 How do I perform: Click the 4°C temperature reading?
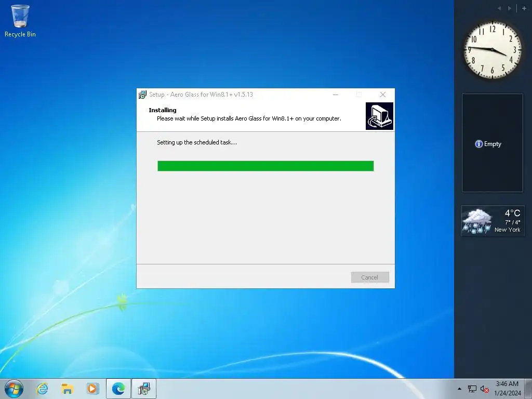(x=512, y=213)
